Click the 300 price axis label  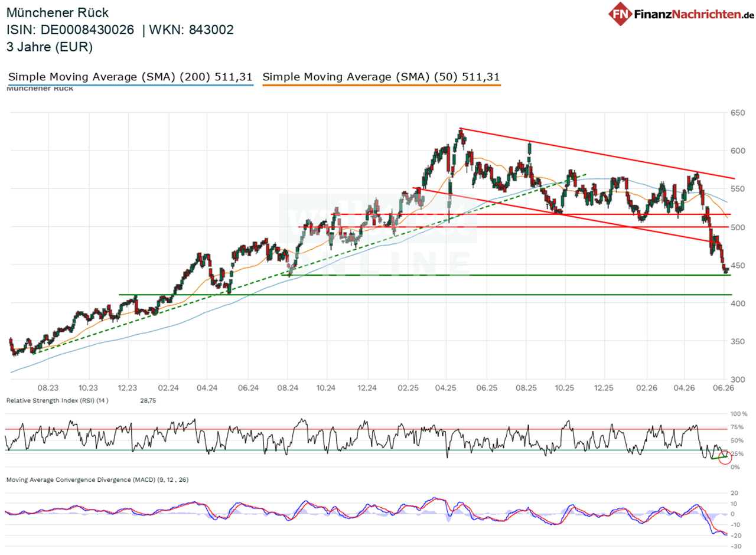737,379
